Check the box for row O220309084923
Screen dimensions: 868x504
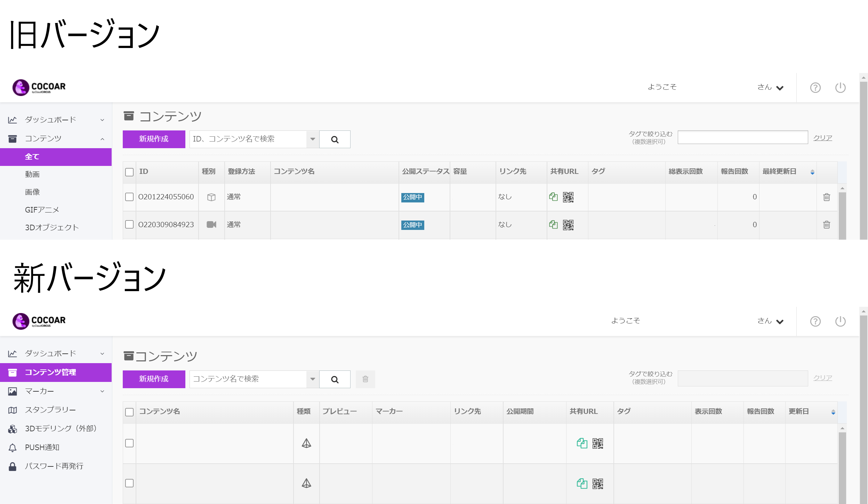(129, 224)
